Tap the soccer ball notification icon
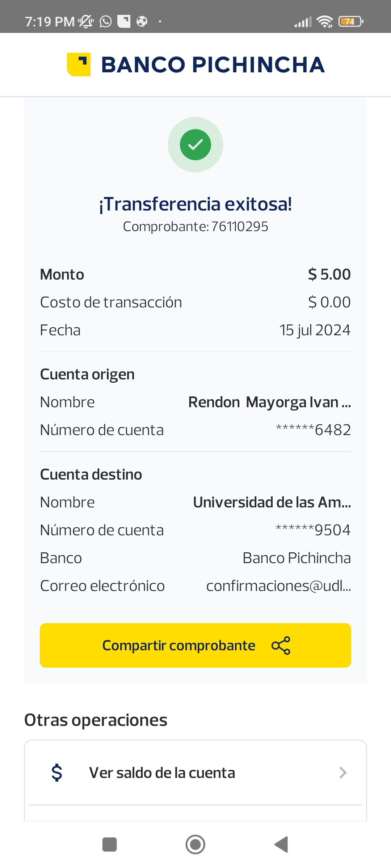 (x=142, y=22)
